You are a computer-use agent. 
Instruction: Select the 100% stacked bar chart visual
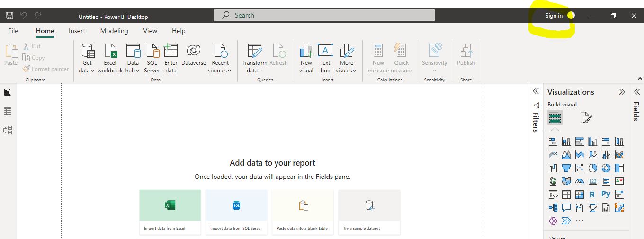click(x=606, y=142)
